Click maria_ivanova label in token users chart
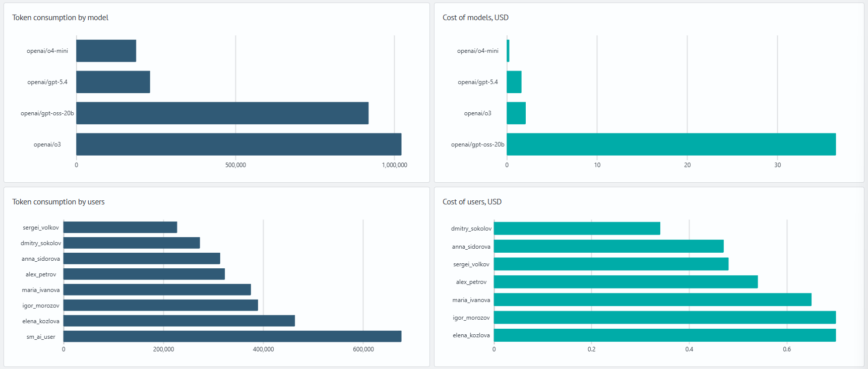This screenshot has height=369, width=868. (41, 290)
